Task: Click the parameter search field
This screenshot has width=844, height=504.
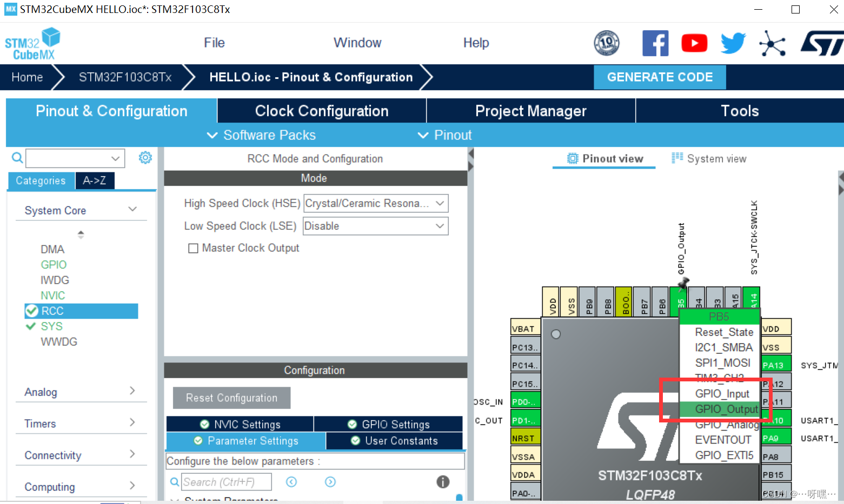Action: click(226, 481)
